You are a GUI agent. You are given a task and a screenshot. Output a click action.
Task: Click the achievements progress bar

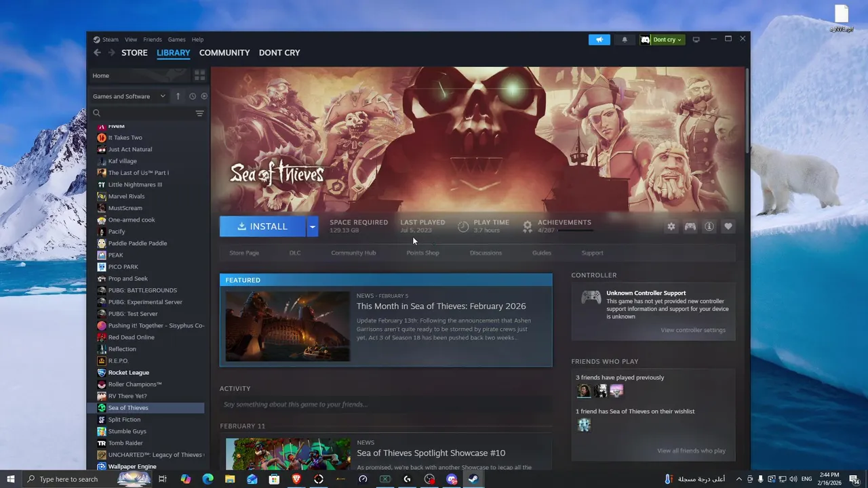click(x=574, y=230)
